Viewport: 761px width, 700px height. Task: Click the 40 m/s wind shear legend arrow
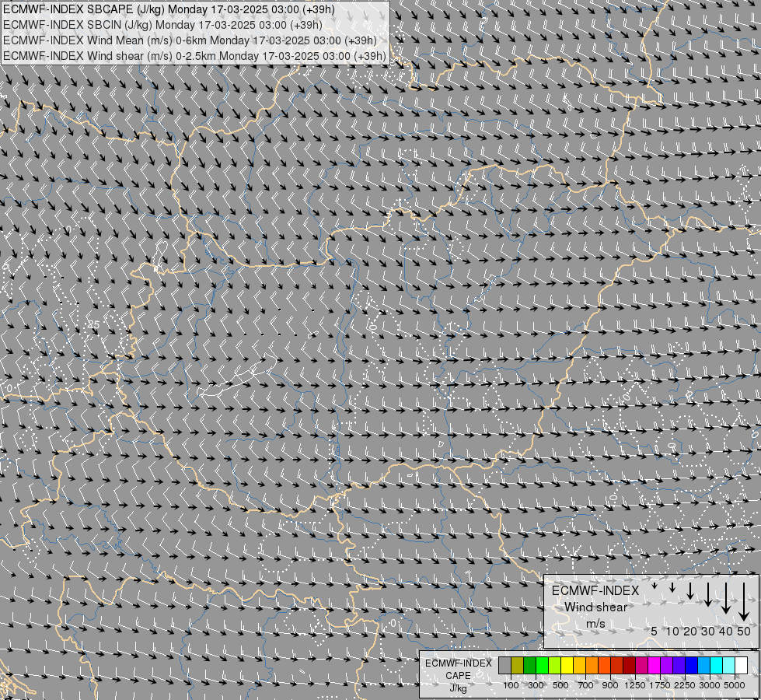726,598
